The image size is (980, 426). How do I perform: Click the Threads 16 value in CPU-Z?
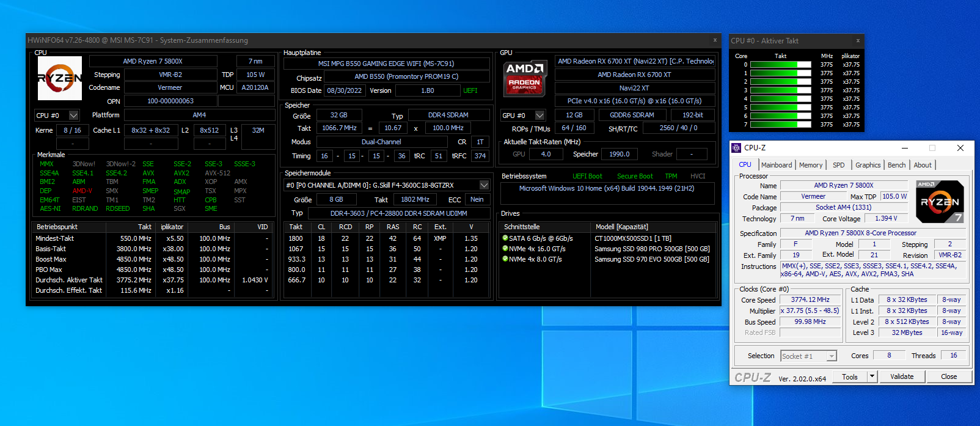point(953,355)
